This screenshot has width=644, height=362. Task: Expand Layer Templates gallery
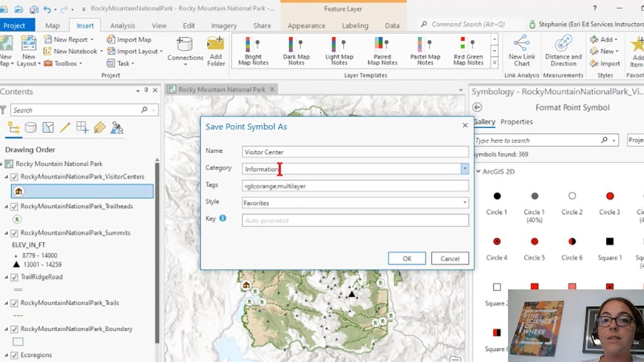495,63
